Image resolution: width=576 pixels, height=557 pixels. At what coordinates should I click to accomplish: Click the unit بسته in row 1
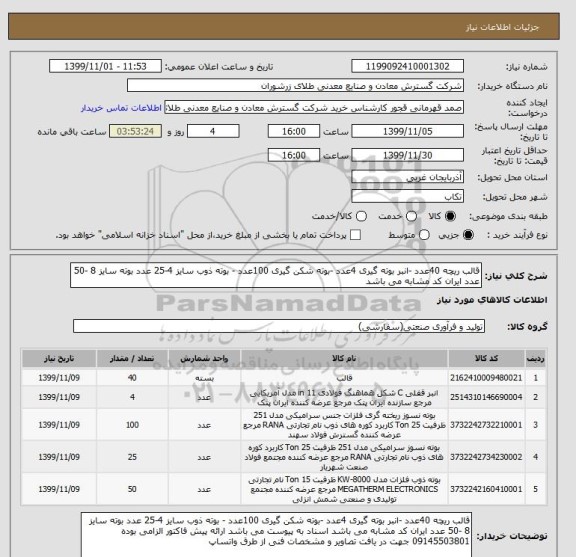point(204,378)
